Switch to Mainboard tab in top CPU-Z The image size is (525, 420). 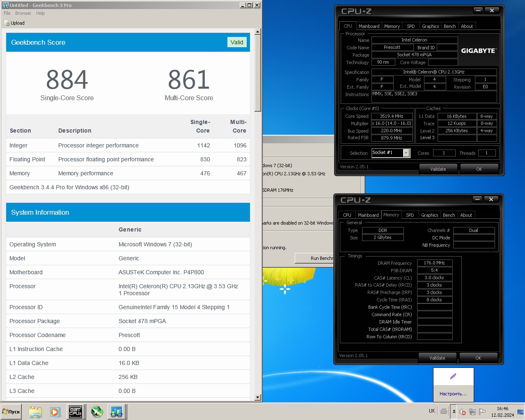click(x=369, y=26)
